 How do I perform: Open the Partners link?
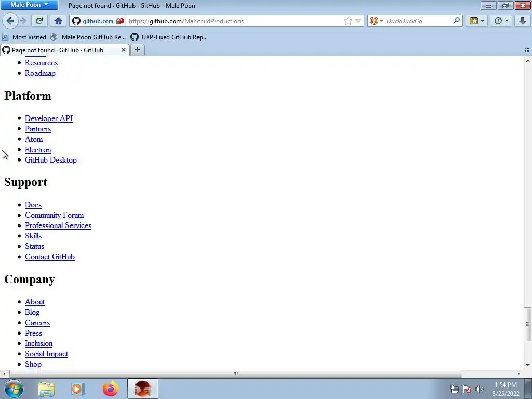pos(37,129)
